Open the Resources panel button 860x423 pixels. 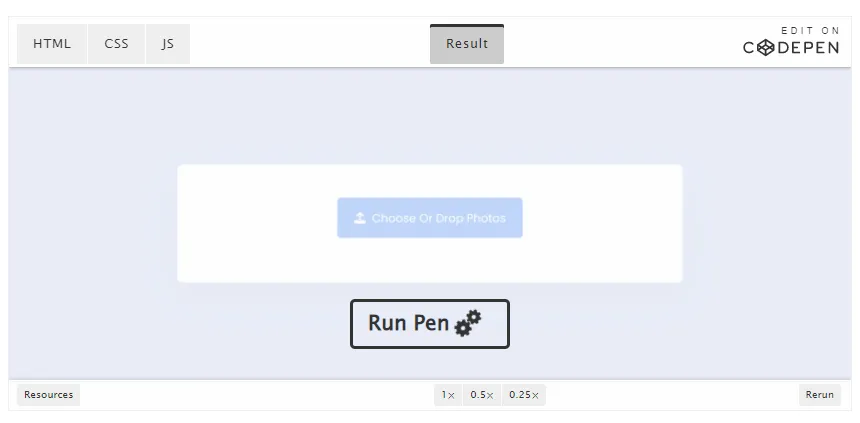point(48,395)
